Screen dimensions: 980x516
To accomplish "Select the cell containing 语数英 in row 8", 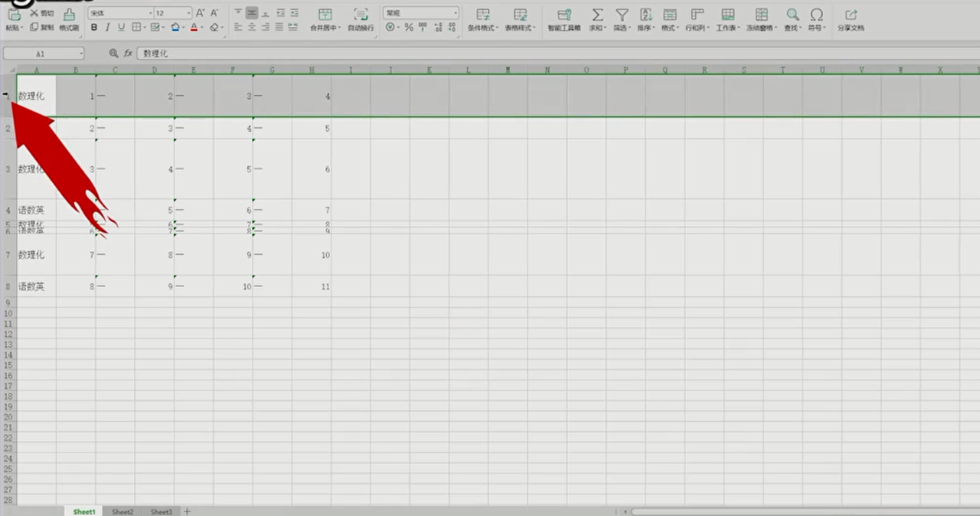I will point(36,286).
